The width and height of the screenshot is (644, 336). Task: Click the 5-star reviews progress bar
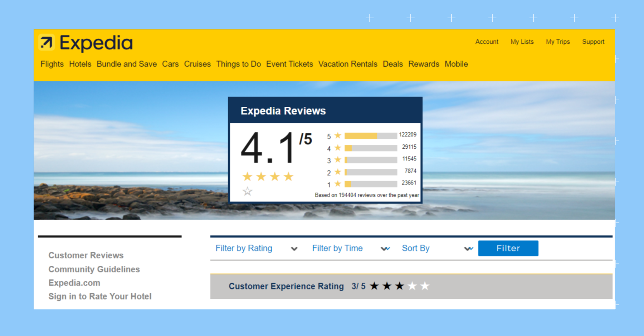point(370,135)
